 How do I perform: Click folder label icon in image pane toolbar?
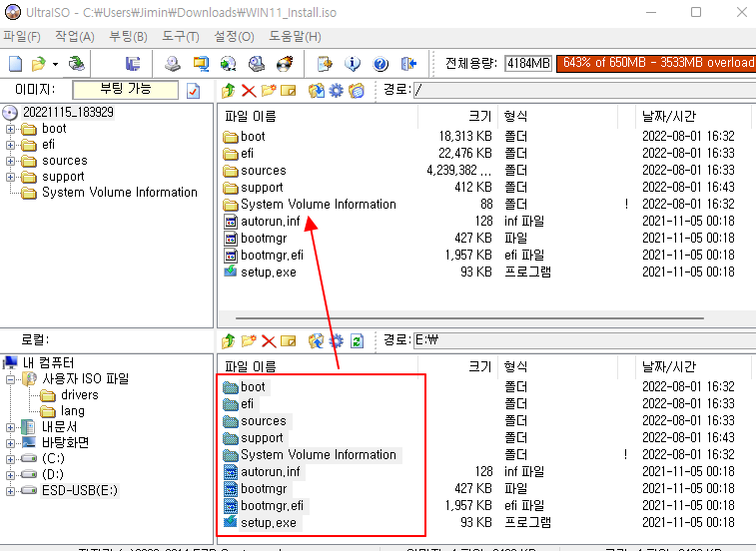pos(357,90)
